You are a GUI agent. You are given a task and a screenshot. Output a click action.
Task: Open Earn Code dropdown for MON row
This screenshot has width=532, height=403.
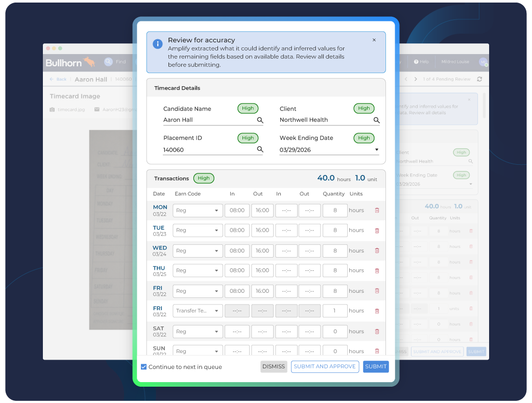click(x=198, y=211)
